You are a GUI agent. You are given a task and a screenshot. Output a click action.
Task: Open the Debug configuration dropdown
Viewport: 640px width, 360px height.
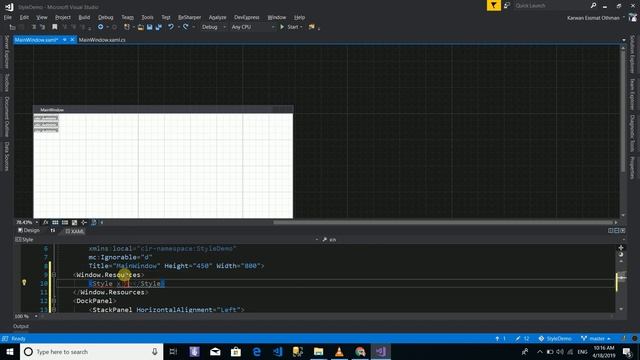213,27
